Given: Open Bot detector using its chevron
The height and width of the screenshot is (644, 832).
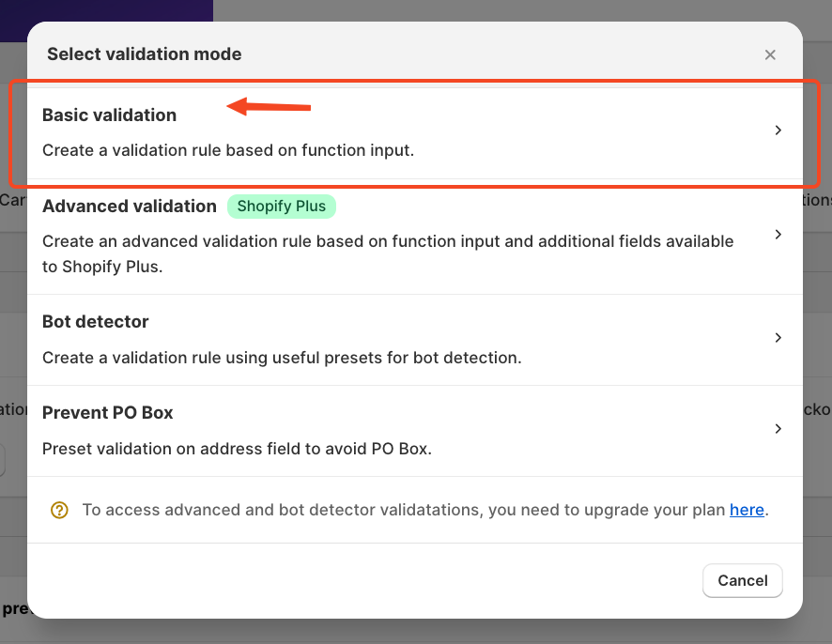Looking at the screenshot, I should pos(778,338).
